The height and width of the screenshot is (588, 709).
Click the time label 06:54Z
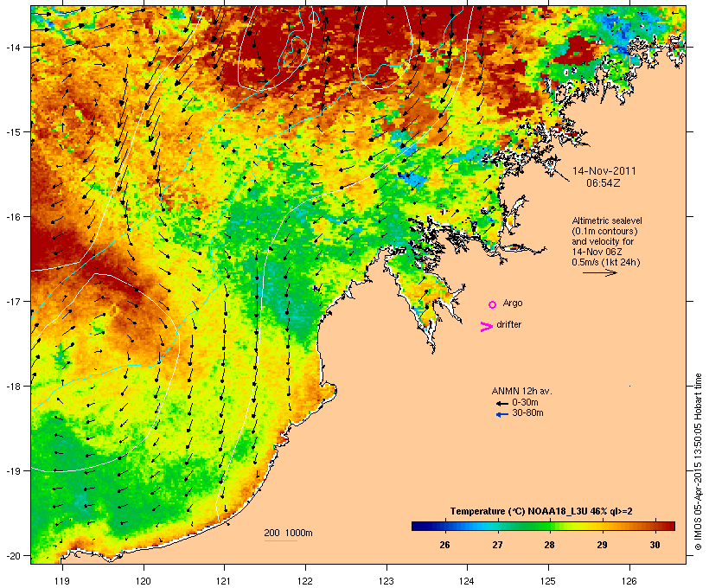point(604,183)
